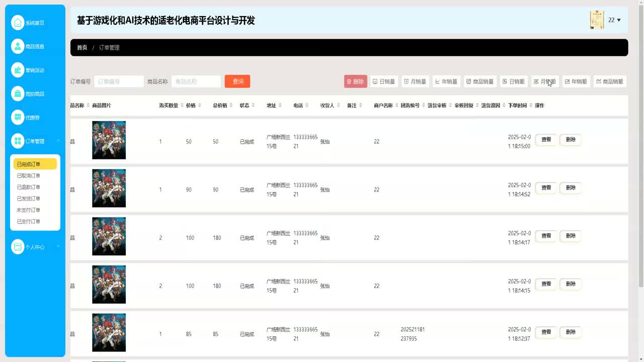
Task: View the order placed at 18:14:52
Action: [x=546, y=188]
